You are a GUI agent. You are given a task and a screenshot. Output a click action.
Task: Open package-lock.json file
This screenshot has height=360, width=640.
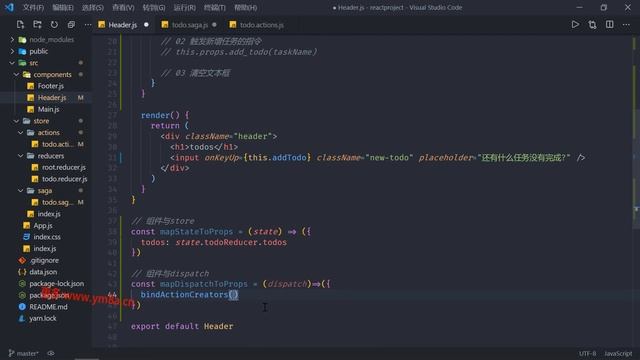(56, 283)
